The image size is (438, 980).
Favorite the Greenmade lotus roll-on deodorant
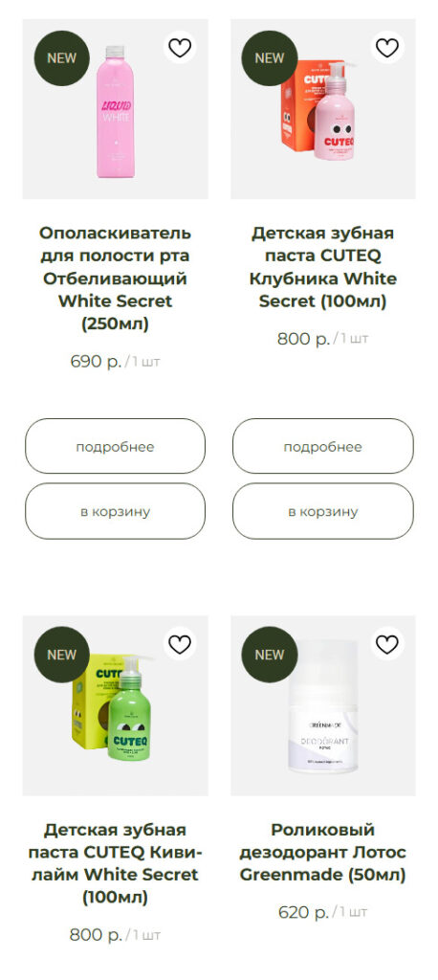click(386, 644)
